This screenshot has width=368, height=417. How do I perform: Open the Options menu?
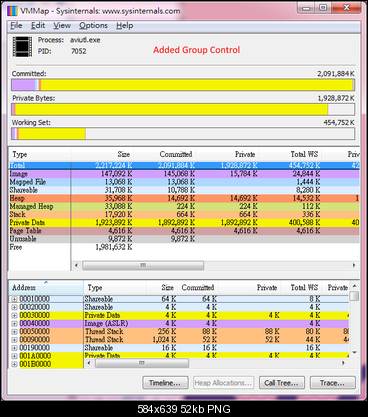93,26
